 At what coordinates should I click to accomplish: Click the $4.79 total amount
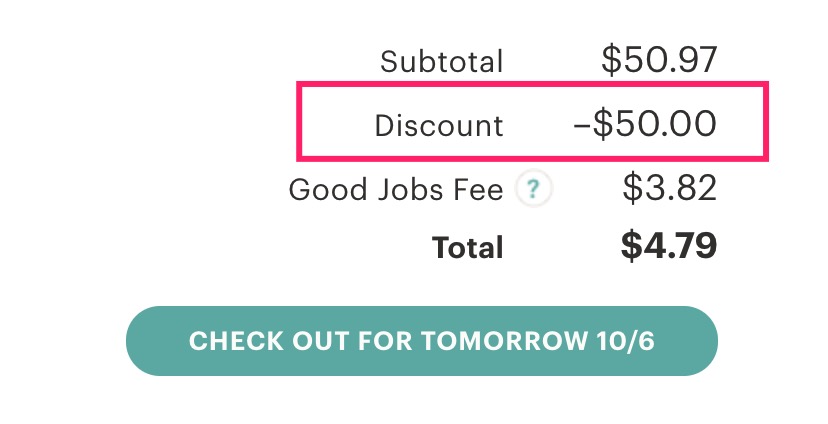point(668,246)
